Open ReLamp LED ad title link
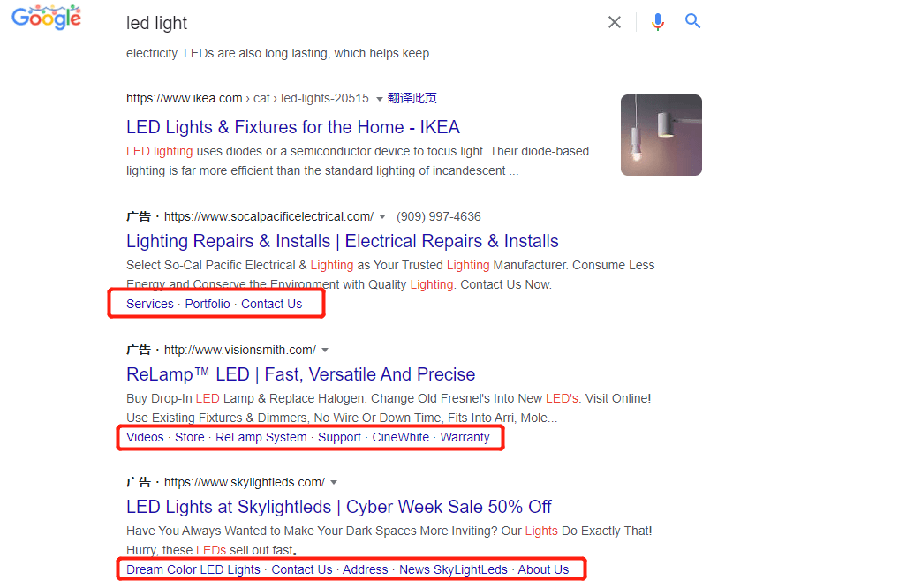This screenshot has height=588, width=914. coord(300,374)
